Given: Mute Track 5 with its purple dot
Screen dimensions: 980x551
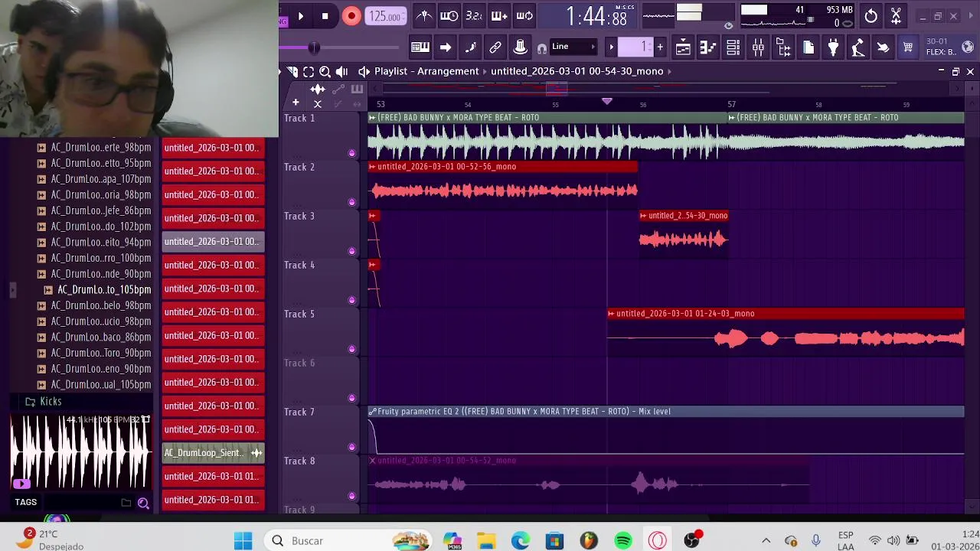Looking at the screenshot, I should tap(351, 350).
